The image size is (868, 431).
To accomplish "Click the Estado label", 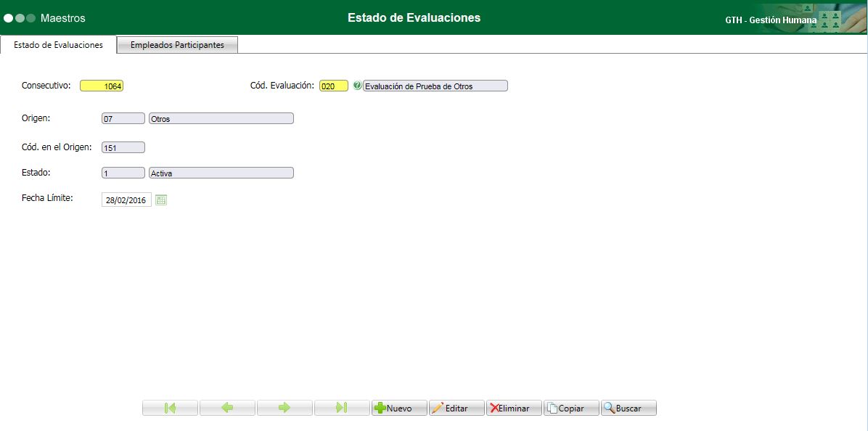I will click(x=36, y=173).
